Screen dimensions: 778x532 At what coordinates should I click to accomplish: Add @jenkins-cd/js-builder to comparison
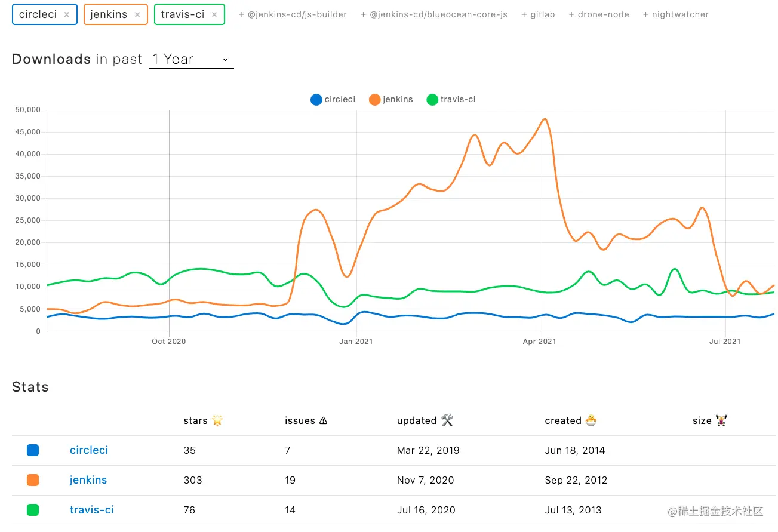tap(293, 14)
